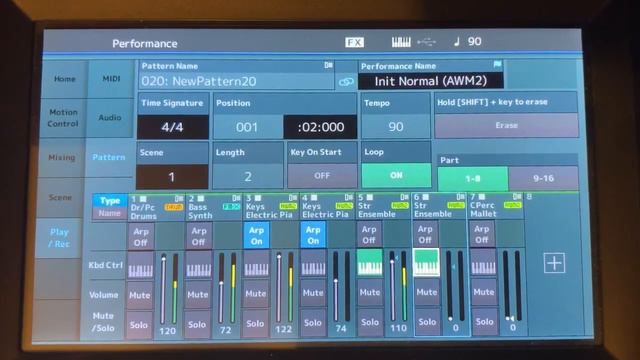The image size is (640, 360).
Task: Solo part 5 Str Ensemble
Action: pos(370,322)
